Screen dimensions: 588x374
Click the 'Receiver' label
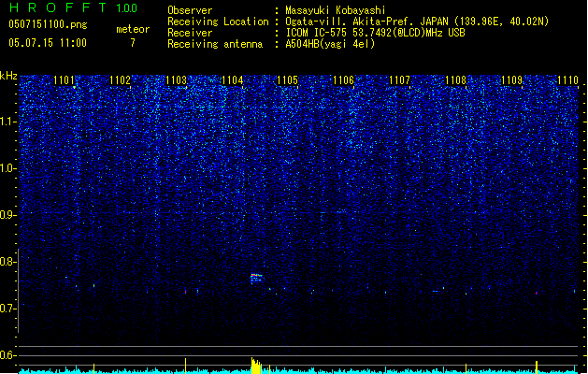190,33
